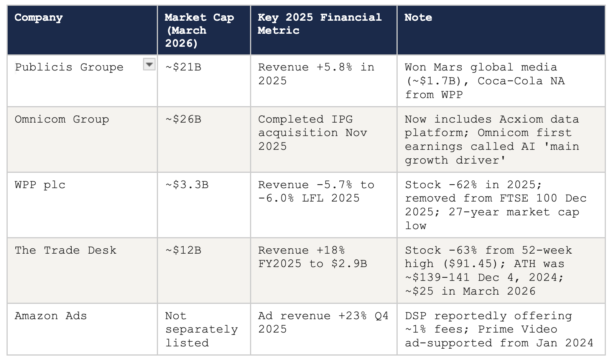Select the Completed IPG acquisition cell
This screenshot has height=364, width=612.
pyautogui.click(x=324, y=140)
